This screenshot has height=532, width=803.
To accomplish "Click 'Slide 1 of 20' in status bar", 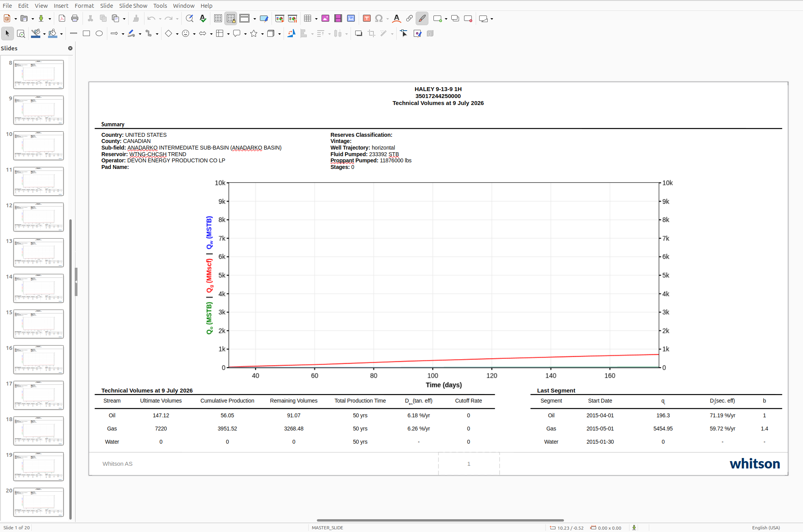I will pyautogui.click(x=17, y=528).
